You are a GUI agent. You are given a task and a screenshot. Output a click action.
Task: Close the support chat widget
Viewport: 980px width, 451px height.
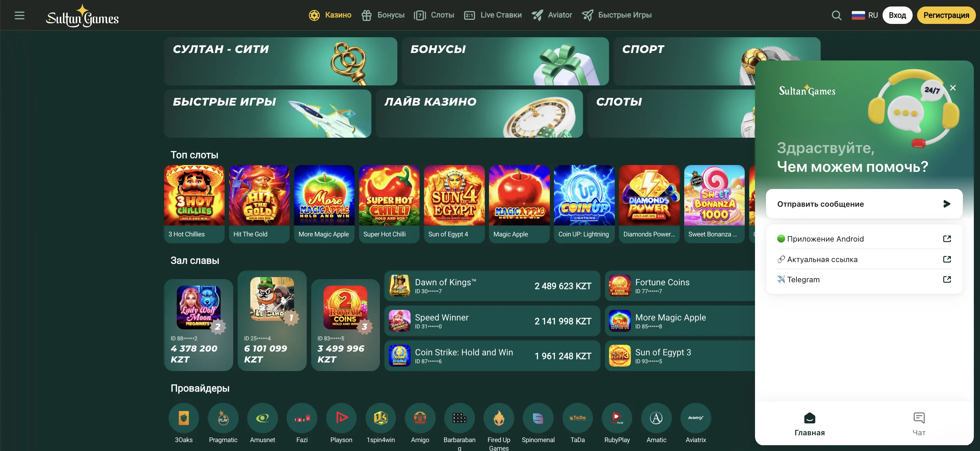[953, 88]
